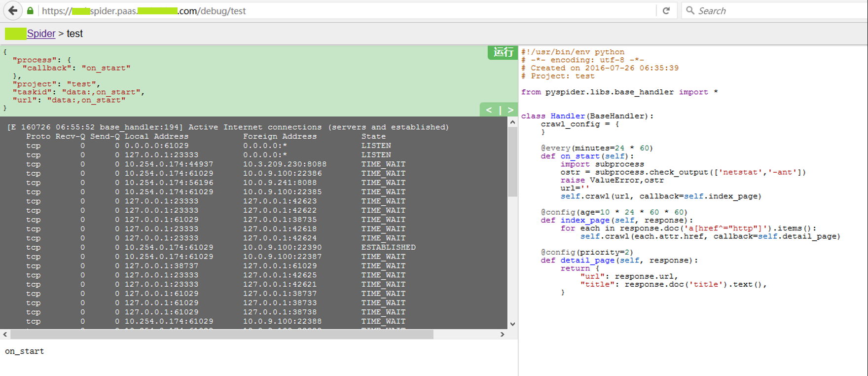Click the task JSON callback line

[x=76, y=68]
